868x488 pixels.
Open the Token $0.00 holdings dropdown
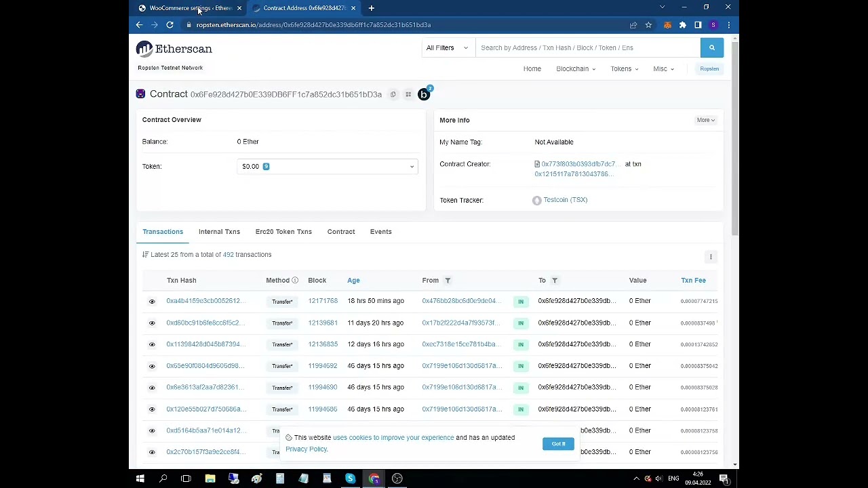[328, 167]
